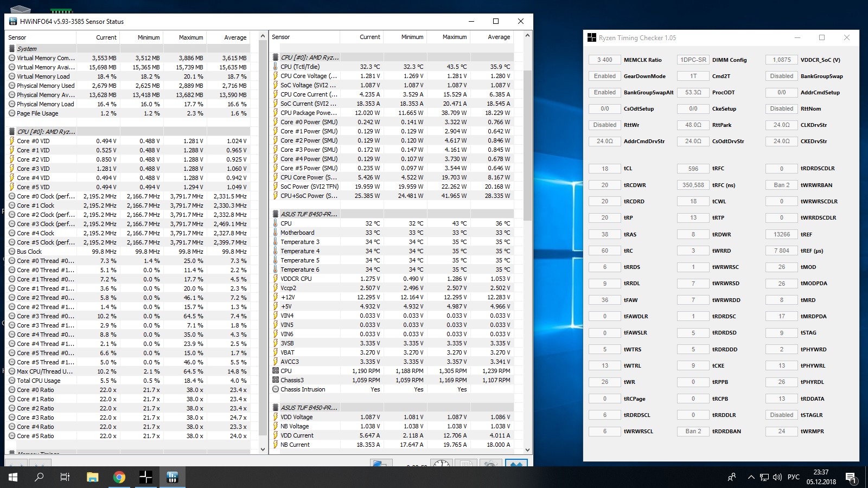Select the Core #1 Clock row
Screen dimensions: 868x488
point(128,206)
